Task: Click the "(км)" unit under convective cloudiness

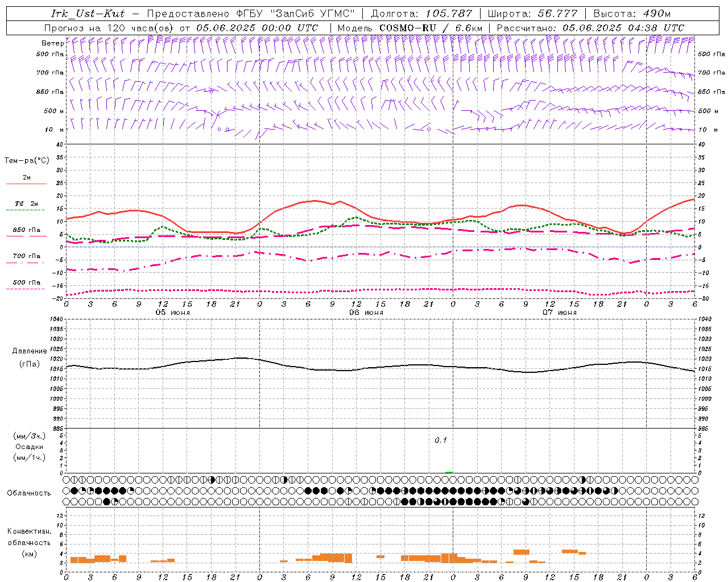Action: point(30,554)
